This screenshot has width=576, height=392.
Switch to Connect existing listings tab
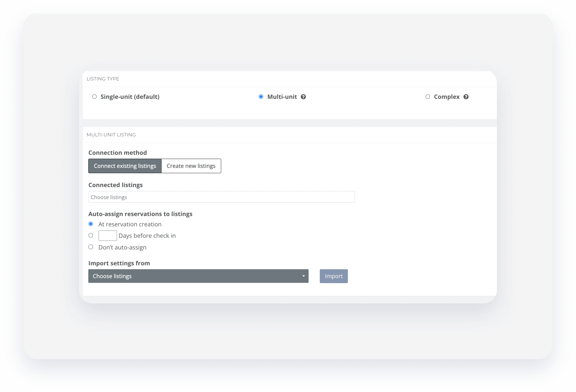(125, 166)
